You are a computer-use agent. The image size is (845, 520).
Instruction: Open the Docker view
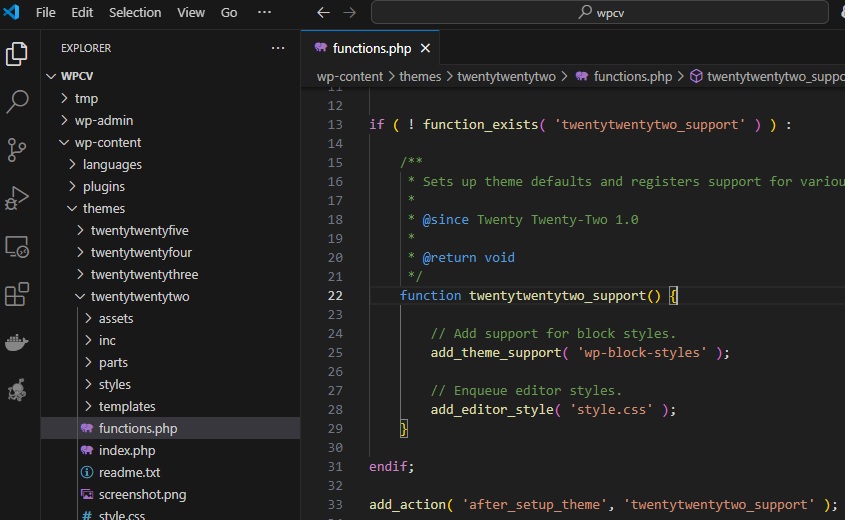17,342
